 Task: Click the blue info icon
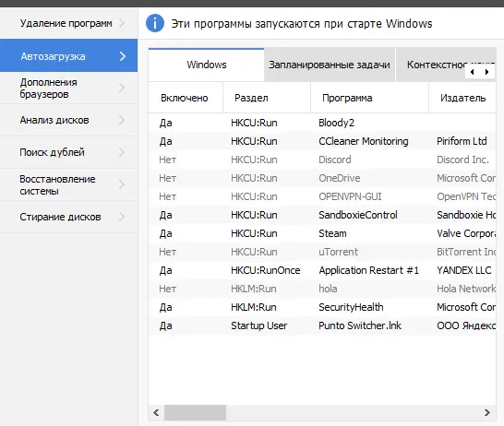click(155, 23)
